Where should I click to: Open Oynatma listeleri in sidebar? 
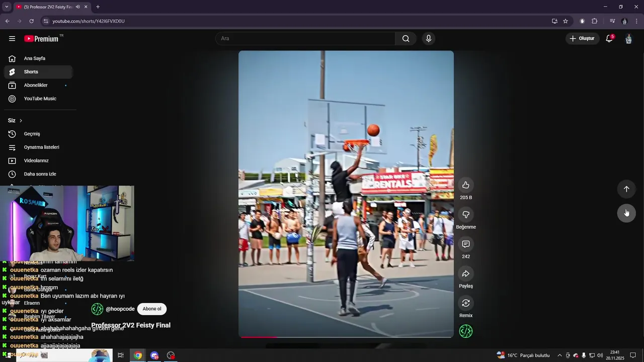point(38,147)
